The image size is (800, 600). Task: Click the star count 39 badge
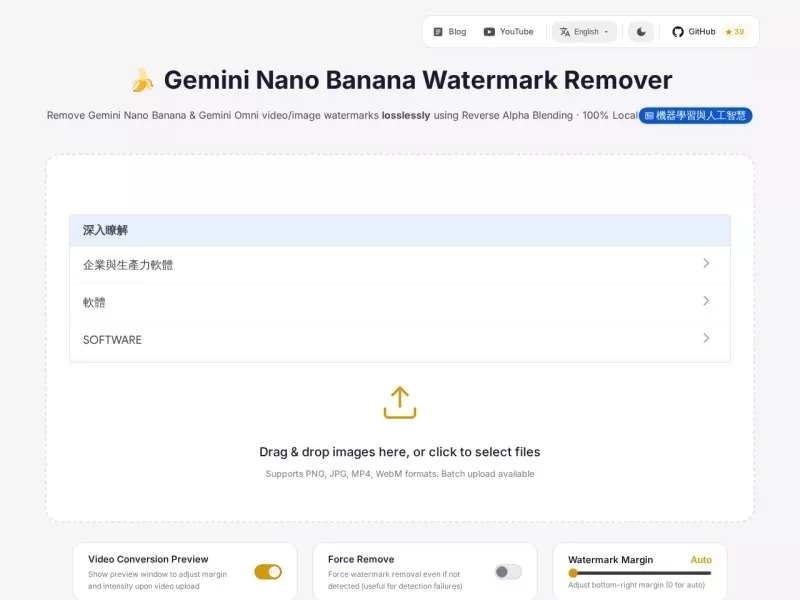(735, 32)
